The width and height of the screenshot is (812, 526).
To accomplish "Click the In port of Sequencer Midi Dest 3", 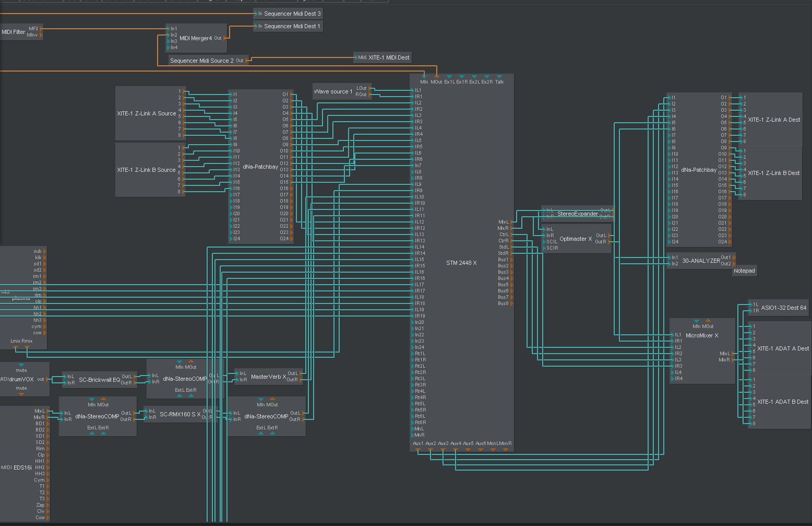I will click(256, 14).
